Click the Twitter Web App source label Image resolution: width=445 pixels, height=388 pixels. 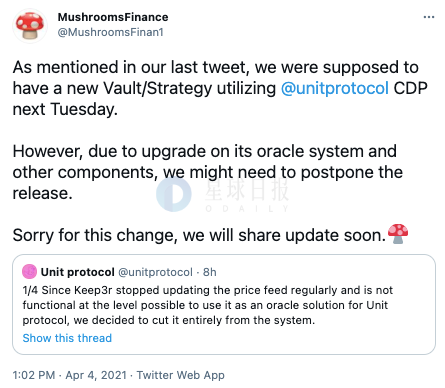point(181,375)
